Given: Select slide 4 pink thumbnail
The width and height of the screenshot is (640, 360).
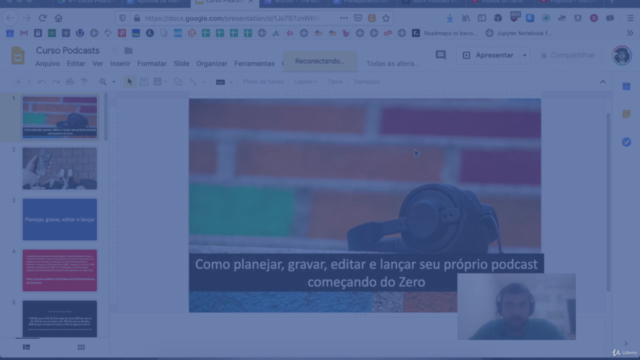Looking at the screenshot, I should pos(60,270).
